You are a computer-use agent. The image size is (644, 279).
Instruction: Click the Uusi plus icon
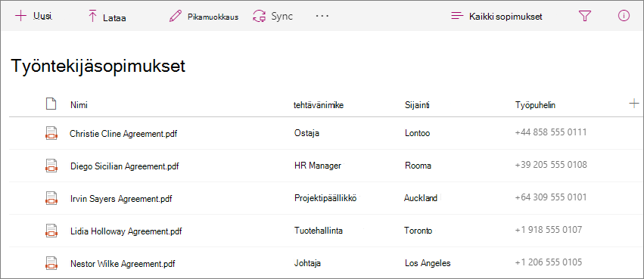20,16
